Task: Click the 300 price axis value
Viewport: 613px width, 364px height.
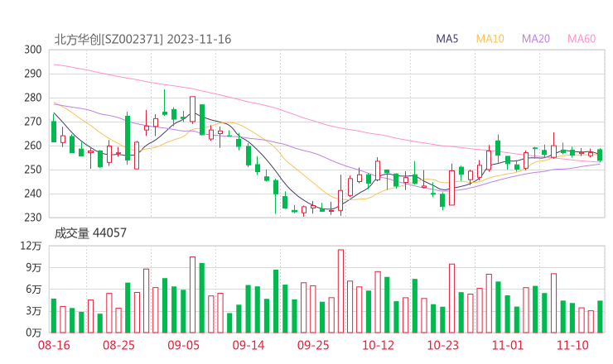Action: (33, 50)
